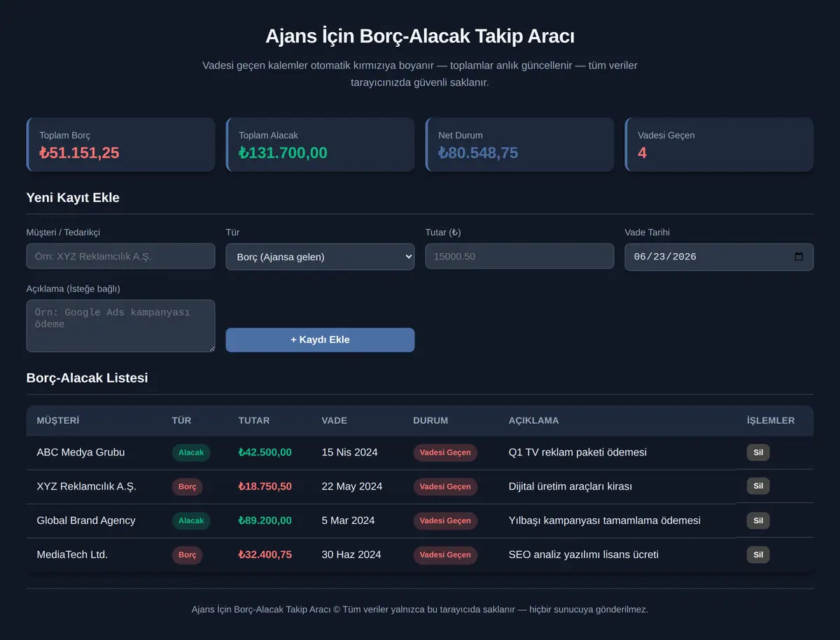840x640 pixels.
Task: Delete the ABC Medya Grubu record
Action: point(758,453)
